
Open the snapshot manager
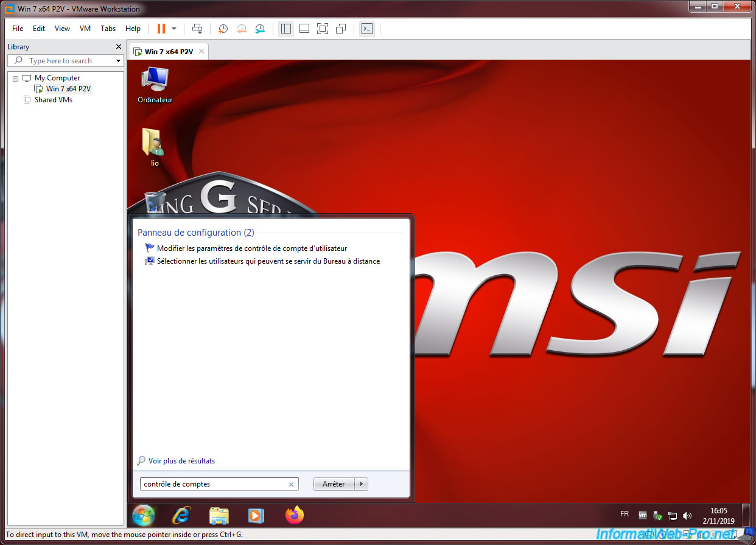pos(260,29)
